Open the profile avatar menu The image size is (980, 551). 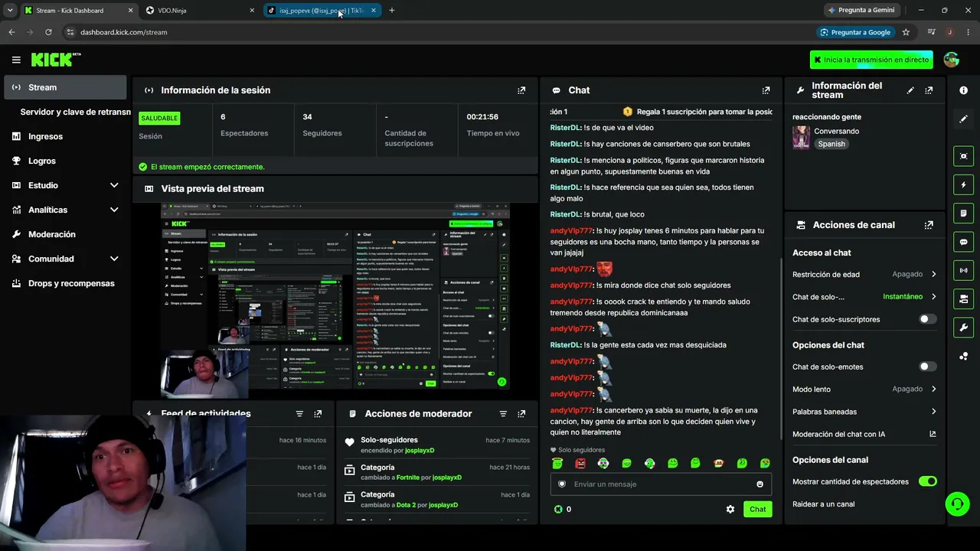tap(952, 60)
